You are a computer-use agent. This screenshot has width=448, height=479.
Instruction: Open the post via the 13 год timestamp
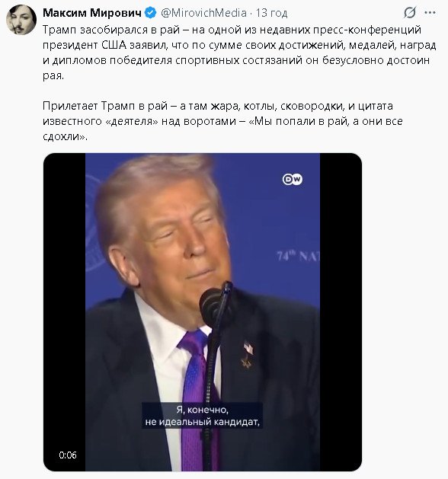click(x=272, y=13)
